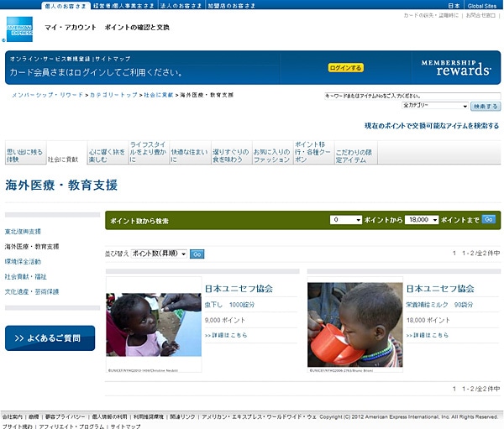504x429 pixels.
Task: Click the American Express logo
Action: click(19, 29)
